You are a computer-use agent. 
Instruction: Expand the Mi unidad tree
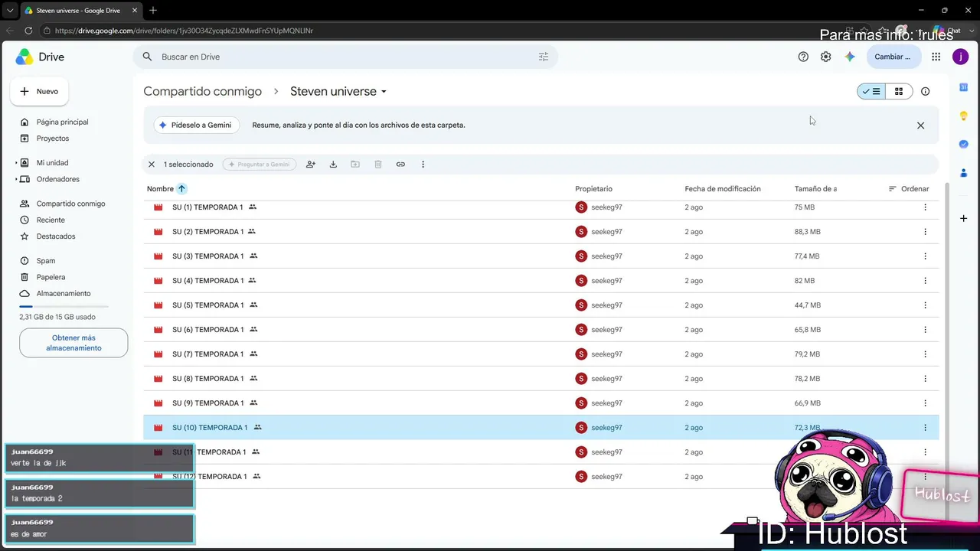(16, 163)
